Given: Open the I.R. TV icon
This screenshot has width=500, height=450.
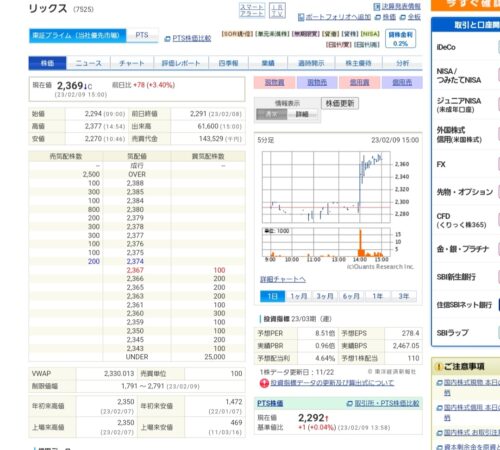Looking at the screenshot, I should [277, 10].
